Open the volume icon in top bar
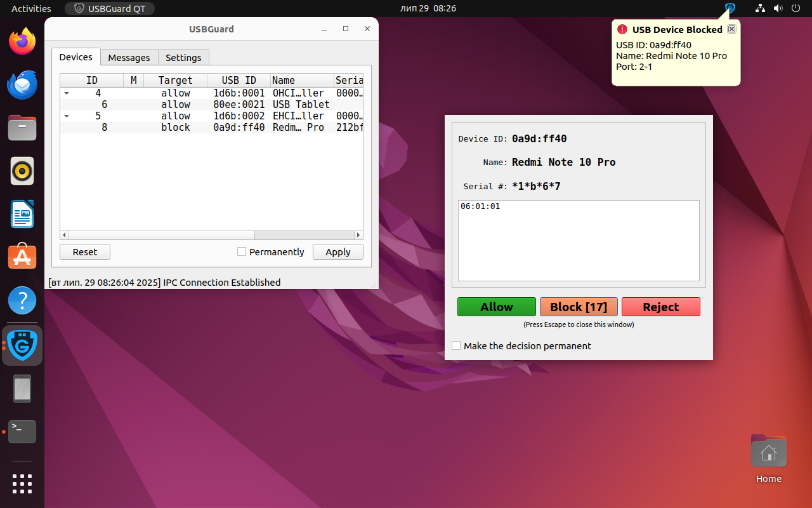This screenshot has height=508, width=812. (778, 8)
